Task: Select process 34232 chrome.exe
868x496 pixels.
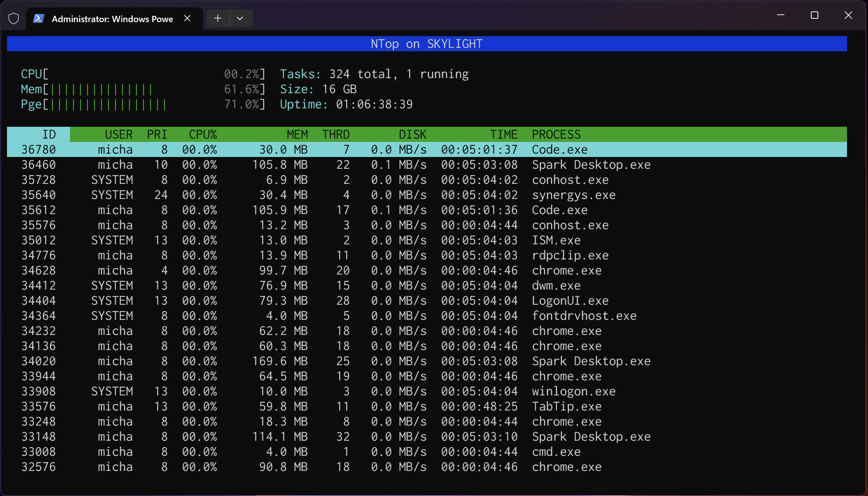Action: (x=427, y=331)
